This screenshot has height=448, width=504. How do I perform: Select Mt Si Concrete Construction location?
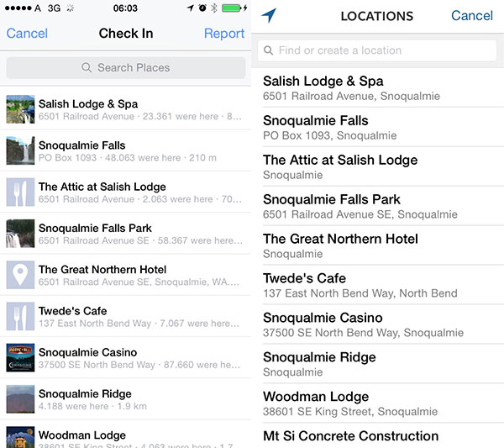pyautogui.click(x=378, y=435)
